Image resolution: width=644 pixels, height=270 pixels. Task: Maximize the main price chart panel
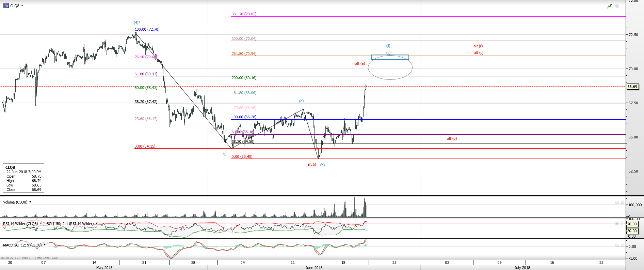(617, 6)
